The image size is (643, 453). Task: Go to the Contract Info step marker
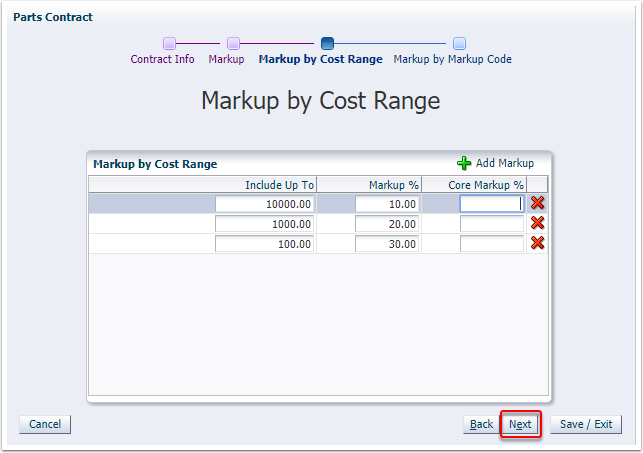(169, 43)
